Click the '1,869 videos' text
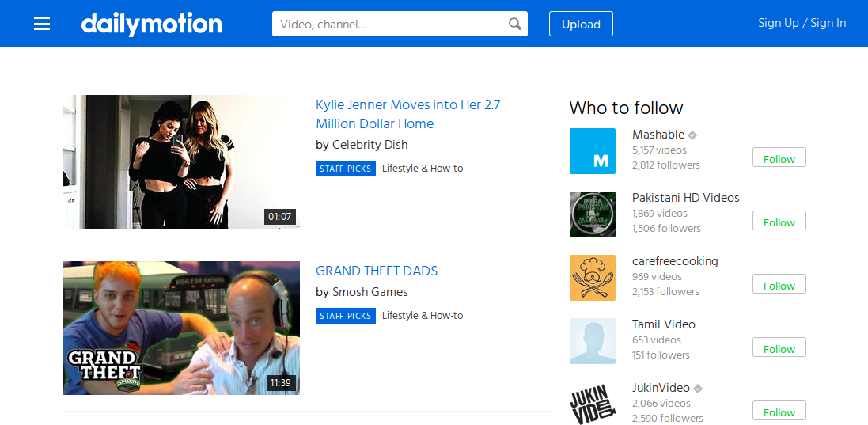 point(659,213)
